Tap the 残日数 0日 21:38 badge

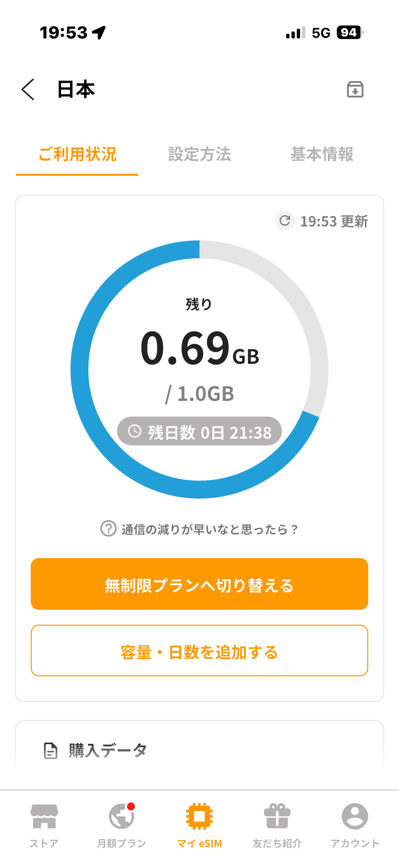pos(199,431)
